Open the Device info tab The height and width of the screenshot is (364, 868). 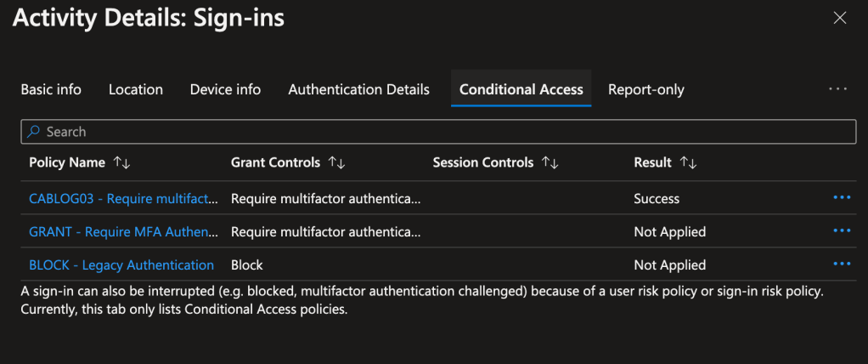(x=225, y=89)
